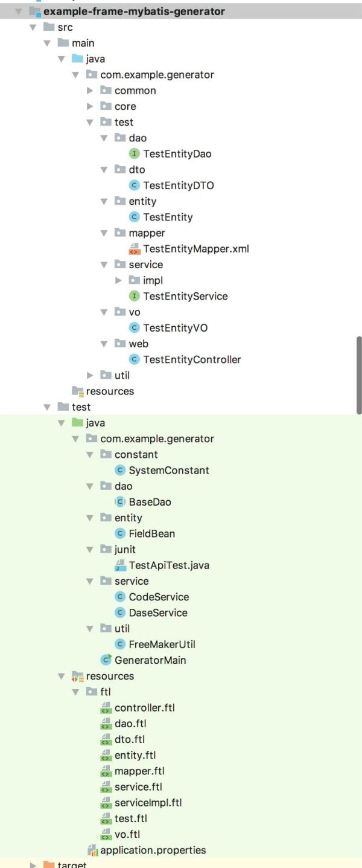Click the TestEntityMapper.xml file icon

point(135,249)
